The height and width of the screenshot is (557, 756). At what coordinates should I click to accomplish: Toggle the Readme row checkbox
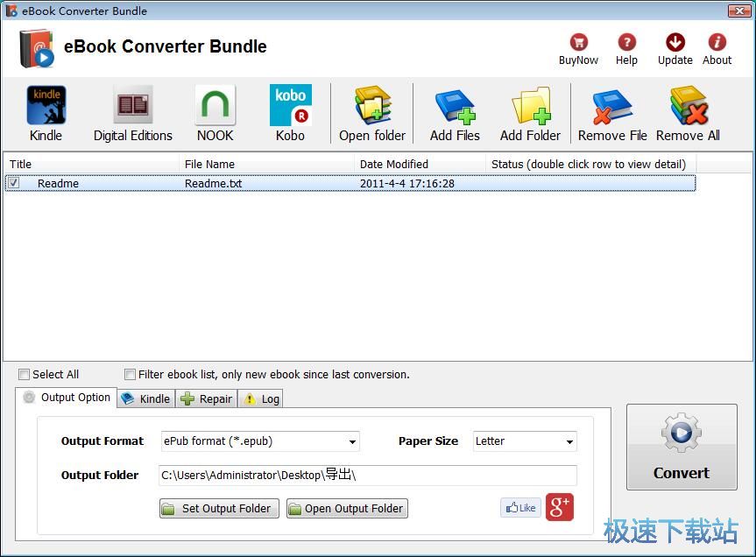14,183
